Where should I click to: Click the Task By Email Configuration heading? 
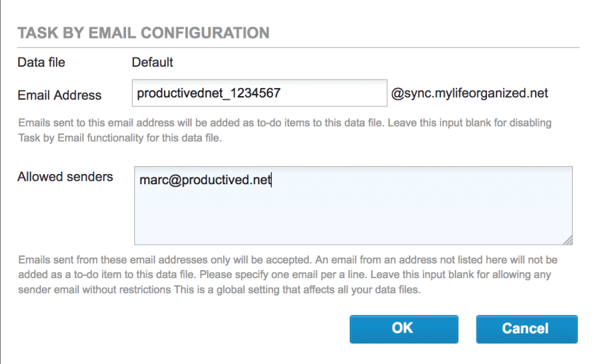(x=144, y=33)
